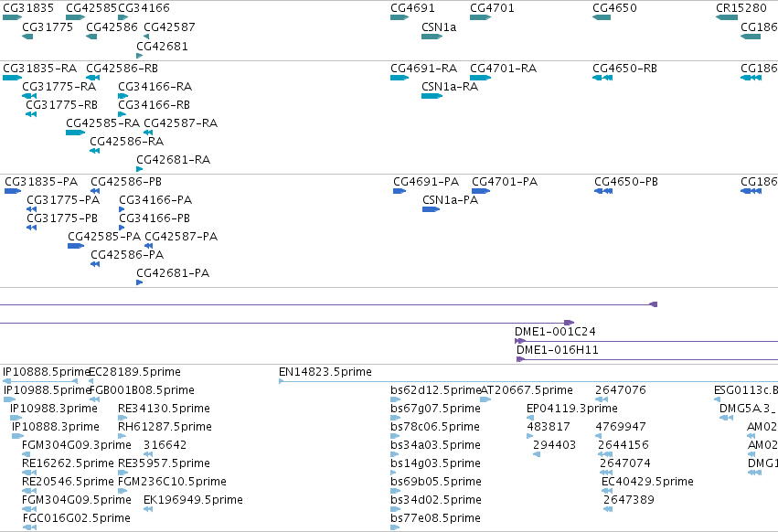Screen dimensions: 778x532
Task: Select the CG31835 gene arrow glyph
Action: pyautogui.click(x=13, y=17)
